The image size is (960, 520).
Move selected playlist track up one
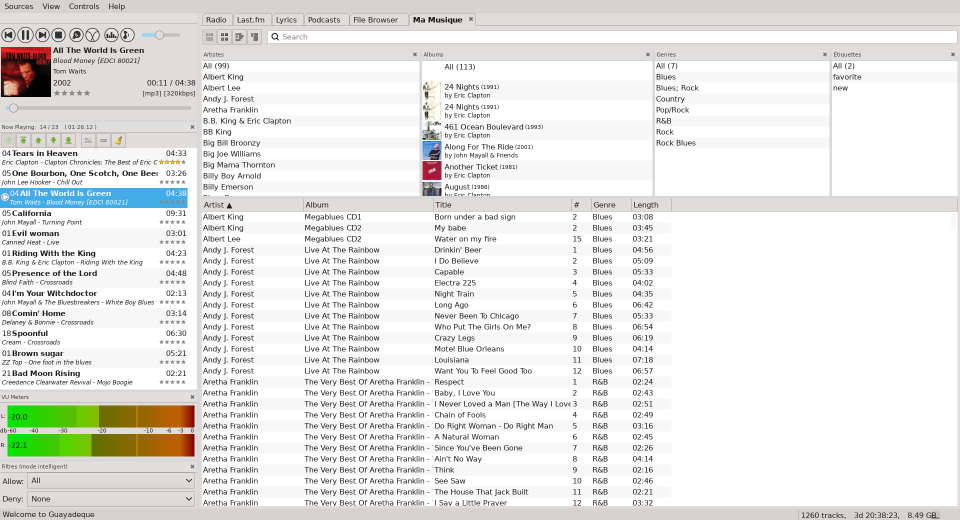(39, 140)
